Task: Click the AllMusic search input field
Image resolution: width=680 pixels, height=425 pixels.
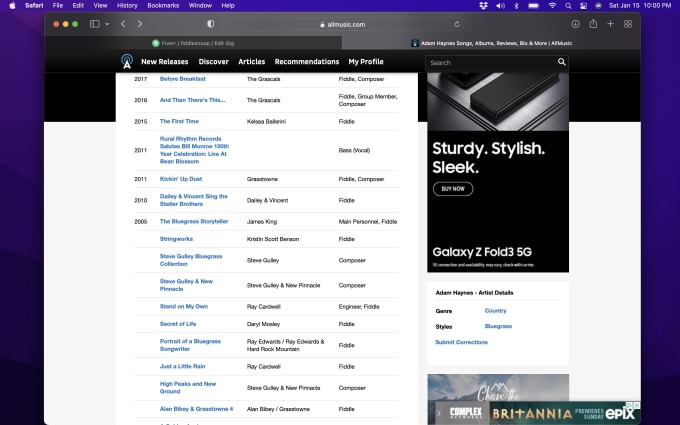Action: coord(492,62)
